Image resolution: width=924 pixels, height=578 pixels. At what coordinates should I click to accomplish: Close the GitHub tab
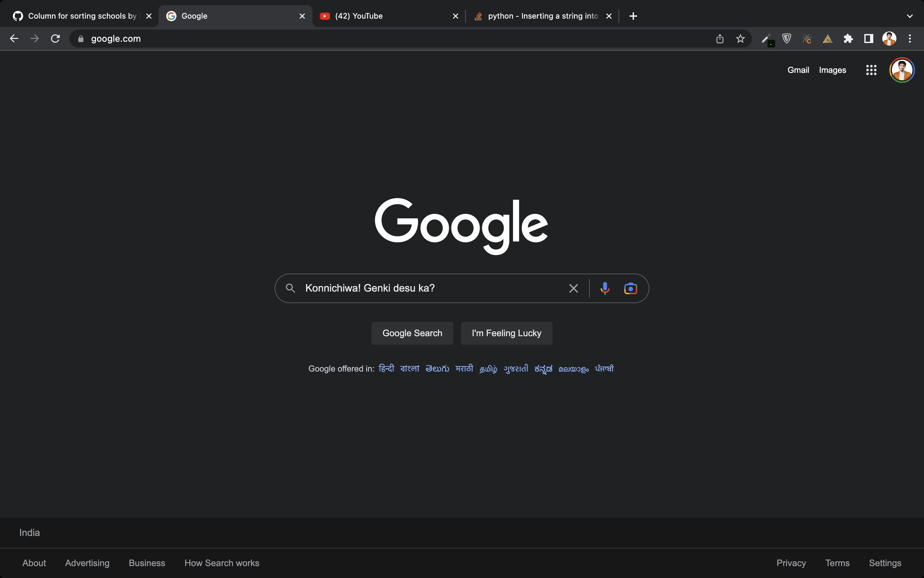[x=149, y=16]
